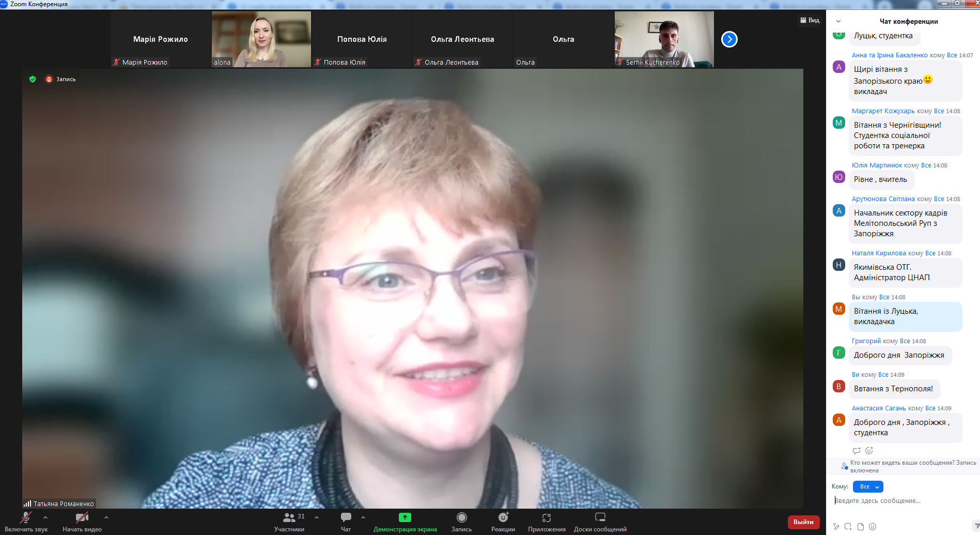Collapse chat panel using header chevron

(x=838, y=21)
